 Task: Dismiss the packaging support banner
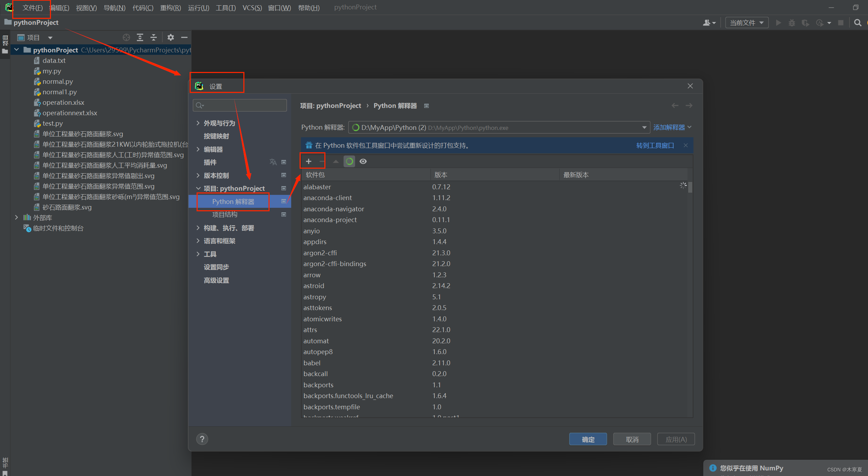[686, 145]
